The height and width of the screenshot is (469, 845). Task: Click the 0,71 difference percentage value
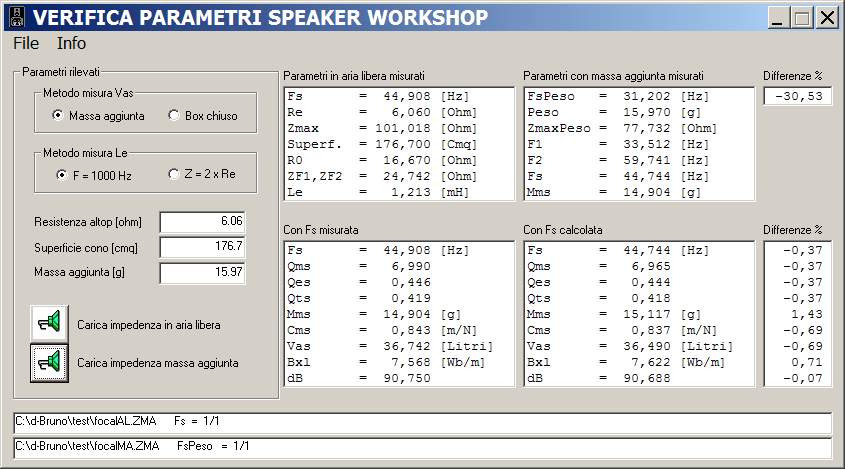click(x=807, y=362)
